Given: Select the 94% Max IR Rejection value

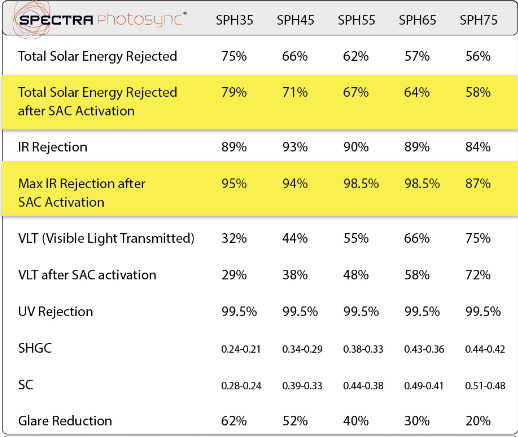Looking at the screenshot, I should pos(295,184).
